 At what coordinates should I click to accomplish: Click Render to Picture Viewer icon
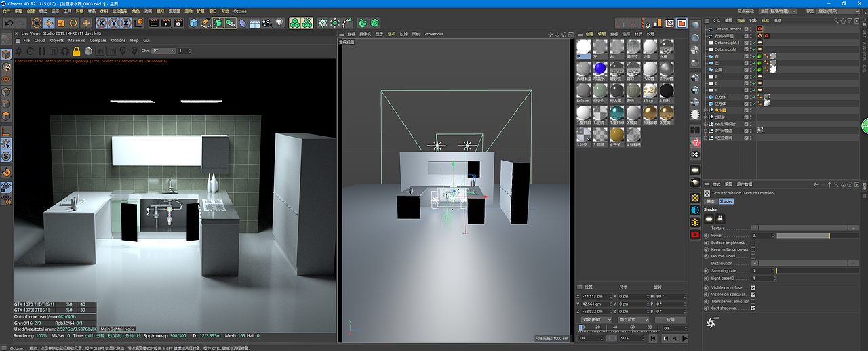(165, 23)
